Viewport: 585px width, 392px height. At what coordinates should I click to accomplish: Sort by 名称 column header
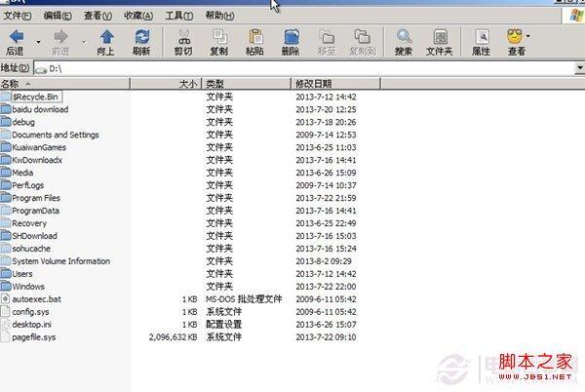click(64, 84)
